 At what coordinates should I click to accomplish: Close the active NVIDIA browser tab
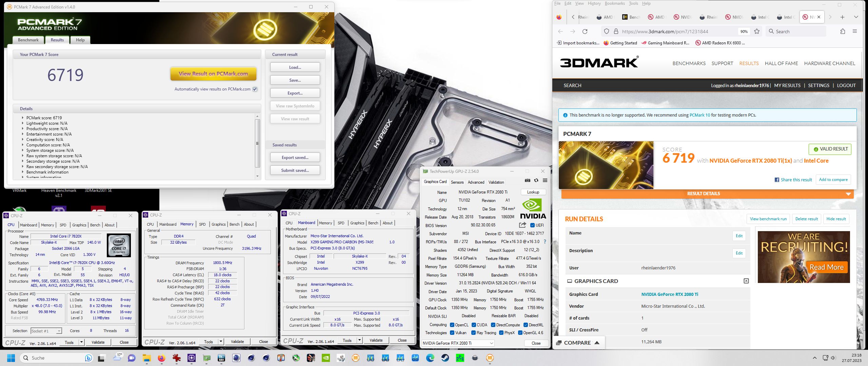pyautogui.click(x=819, y=17)
